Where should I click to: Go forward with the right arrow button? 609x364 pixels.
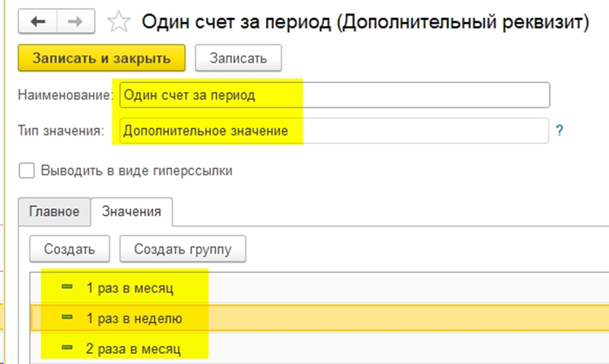click(x=76, y=21)
